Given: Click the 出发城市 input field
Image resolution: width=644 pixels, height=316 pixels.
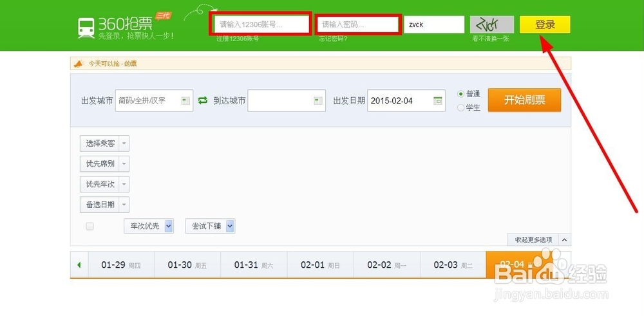Looking at the screenshot, I should coord(154,100).
